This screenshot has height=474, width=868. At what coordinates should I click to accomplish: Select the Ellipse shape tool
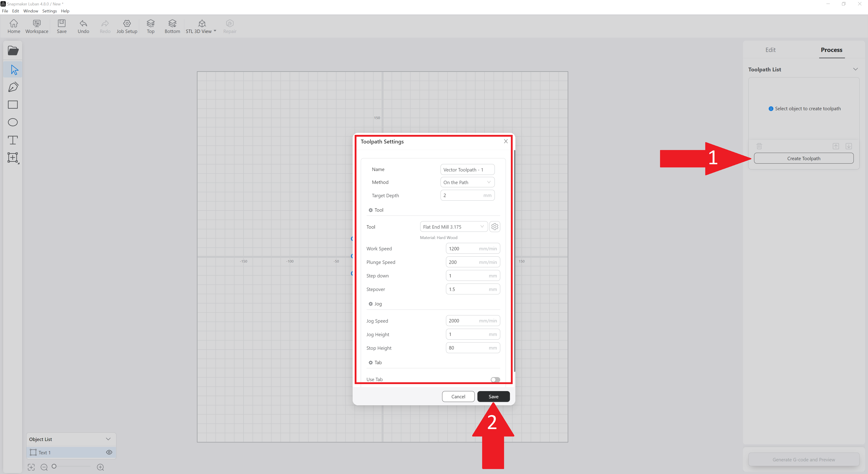13,122
